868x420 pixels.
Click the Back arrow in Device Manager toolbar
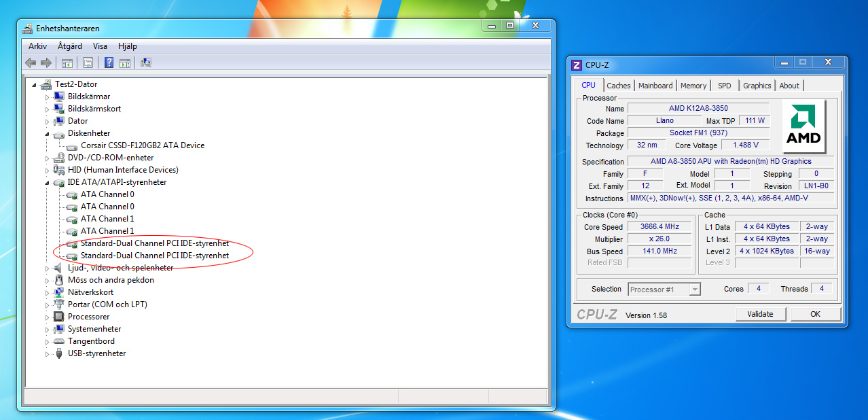31,63
